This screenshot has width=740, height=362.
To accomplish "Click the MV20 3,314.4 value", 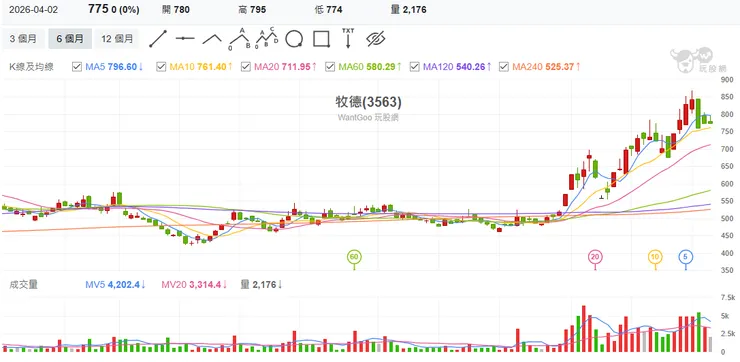I will click(x=193, y=285).
